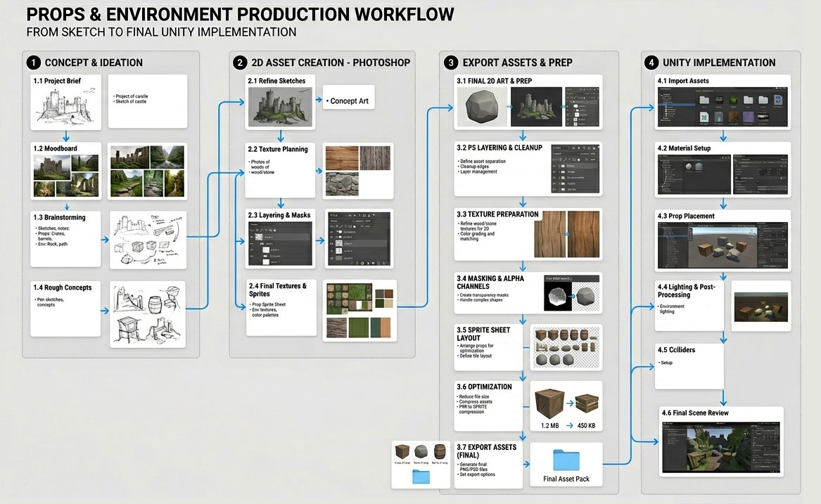Click the '2.2 Texture Planning' title
The image size is (821, 504).
coord(278,149)
